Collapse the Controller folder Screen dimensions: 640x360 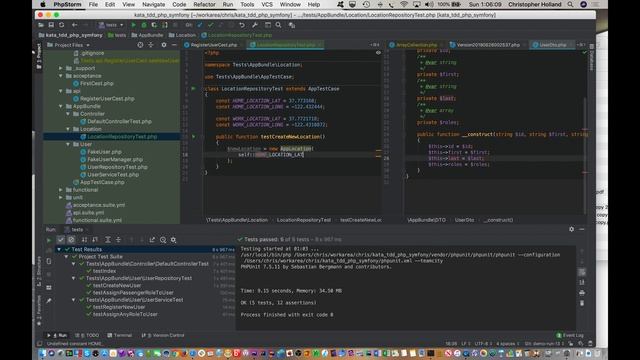click(68, 114)
